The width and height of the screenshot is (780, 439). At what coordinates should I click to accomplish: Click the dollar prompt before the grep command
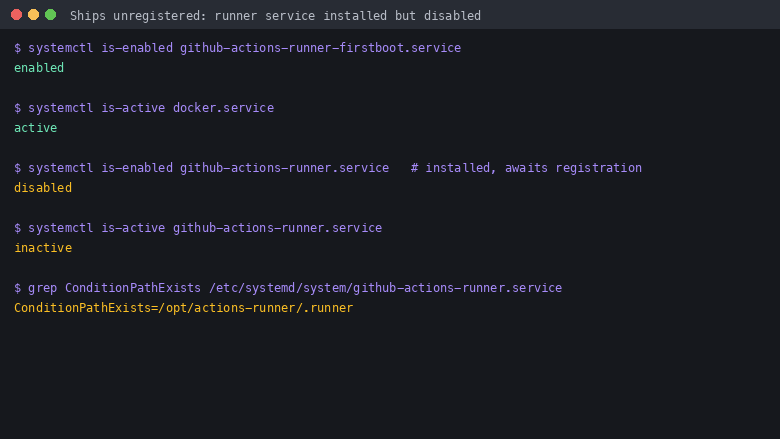17,288
